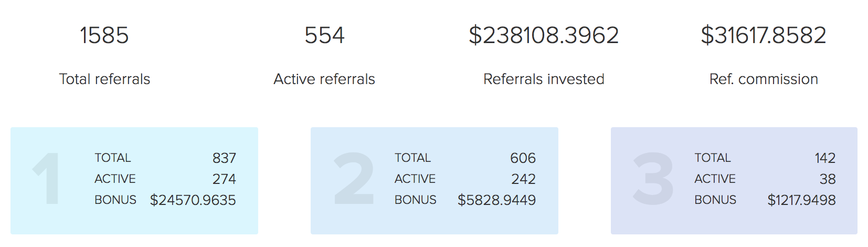Click level 3 ACTIVE value 38
This screenshot has width=868, height=247.
click(x=828, y=179)
